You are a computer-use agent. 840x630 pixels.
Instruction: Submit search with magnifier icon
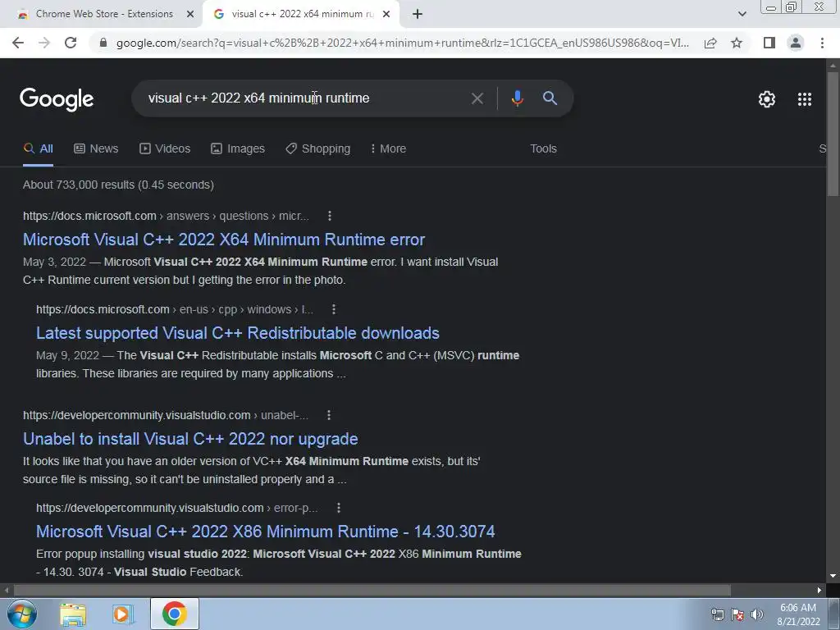tap(550, 98)
